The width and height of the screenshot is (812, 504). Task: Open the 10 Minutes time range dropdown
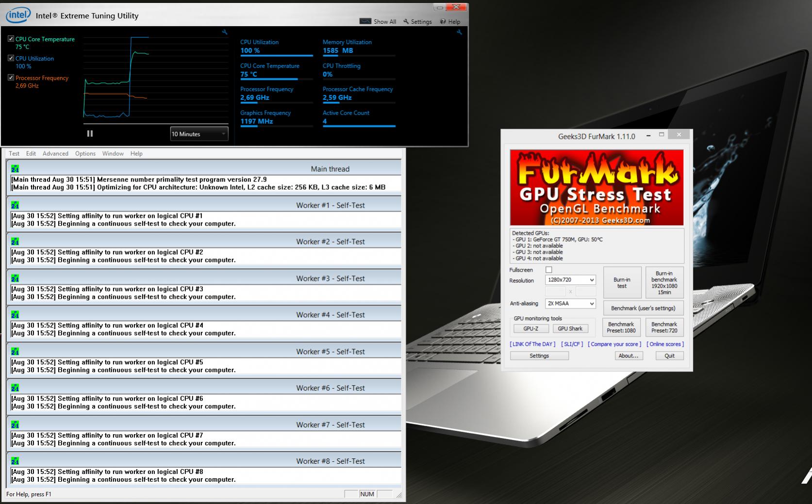(199, 134)
